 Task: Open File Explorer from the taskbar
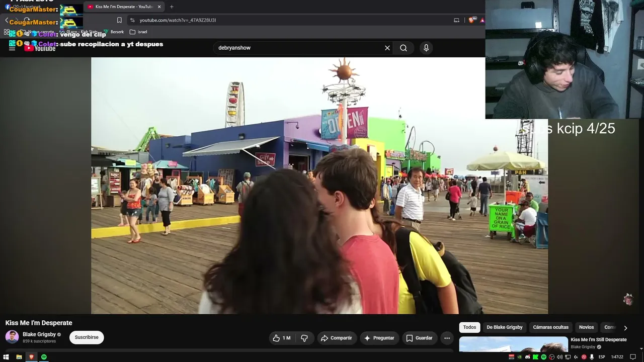click(x=19, y=357)
